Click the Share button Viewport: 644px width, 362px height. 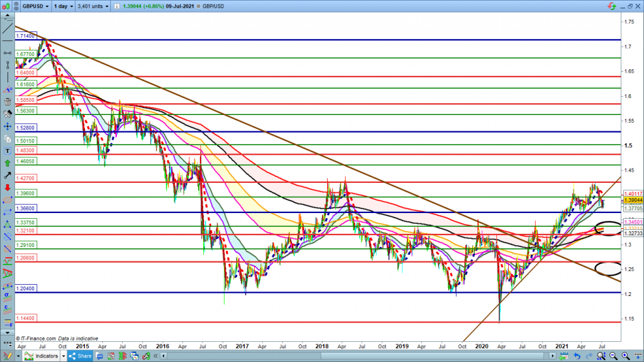[80, 356]
